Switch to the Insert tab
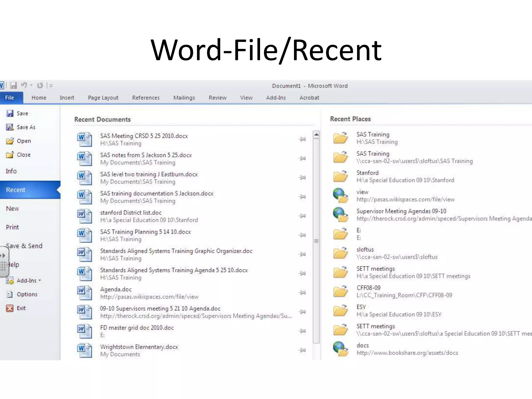The width and height of the screenshot is (532, 399). [x=67, y=98]
